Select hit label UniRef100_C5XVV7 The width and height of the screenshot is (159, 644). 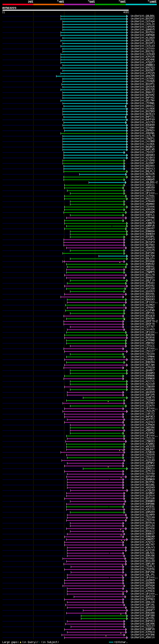coord(143,152)
